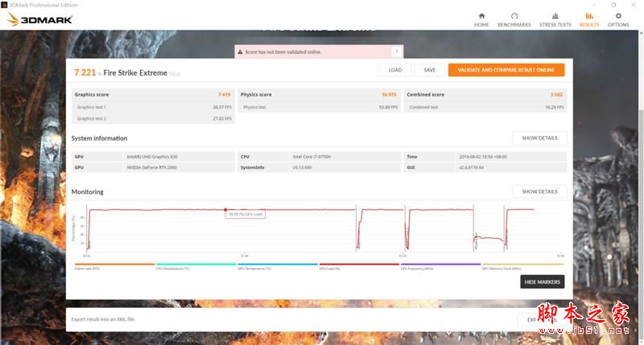Click the combined score value 3 502
This screenshot has width=644, height=345.
click(x=556, y=95)
